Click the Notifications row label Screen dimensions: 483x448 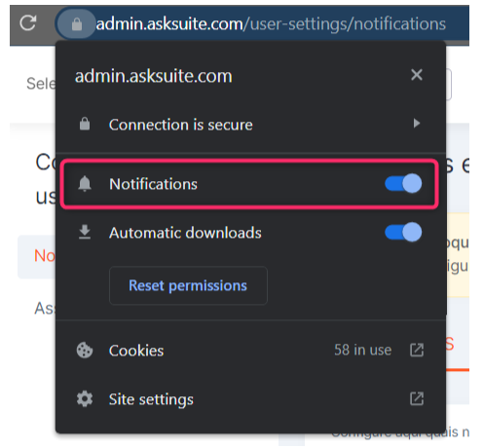[153, 184]
